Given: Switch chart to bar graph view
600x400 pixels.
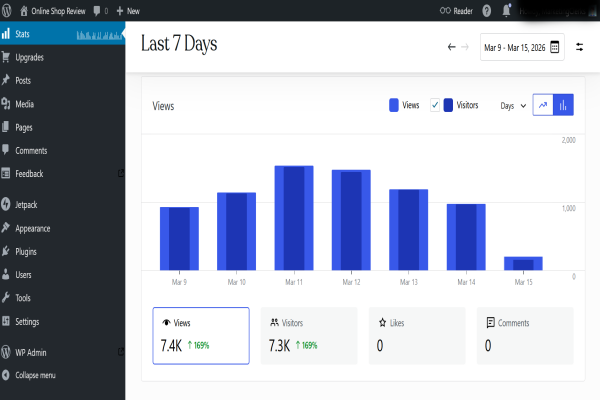Looking at the screenshot, I should tap(563, 105).
